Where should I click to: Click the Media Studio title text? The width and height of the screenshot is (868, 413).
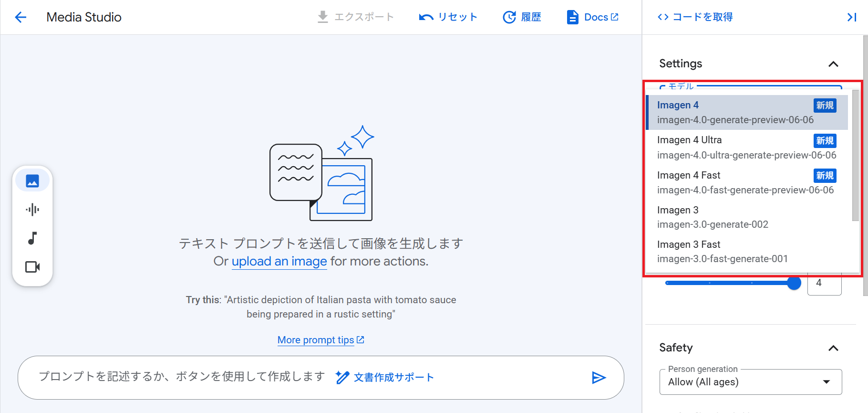pyautogui.click(x=84, y=17)
